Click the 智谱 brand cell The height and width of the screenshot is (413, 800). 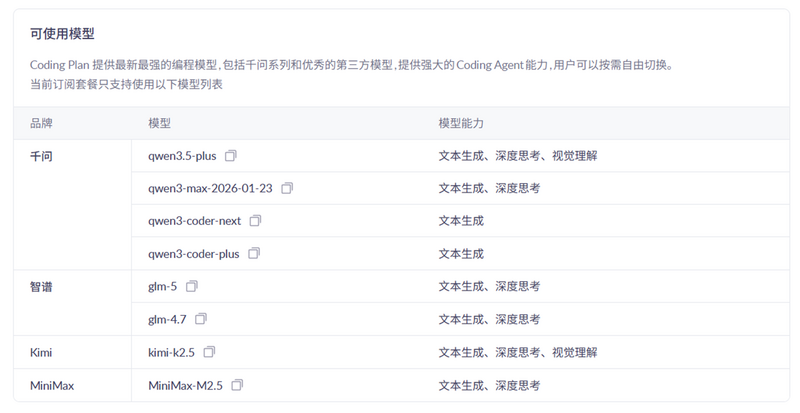[x=41, y=286]
